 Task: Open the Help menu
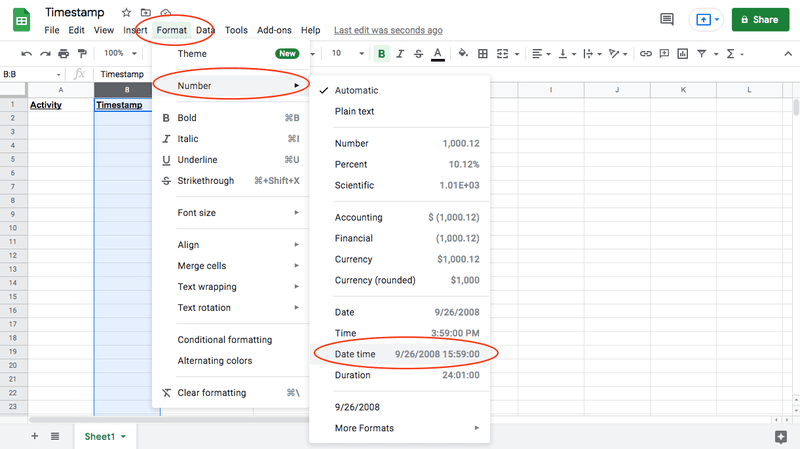coord(310,30)
